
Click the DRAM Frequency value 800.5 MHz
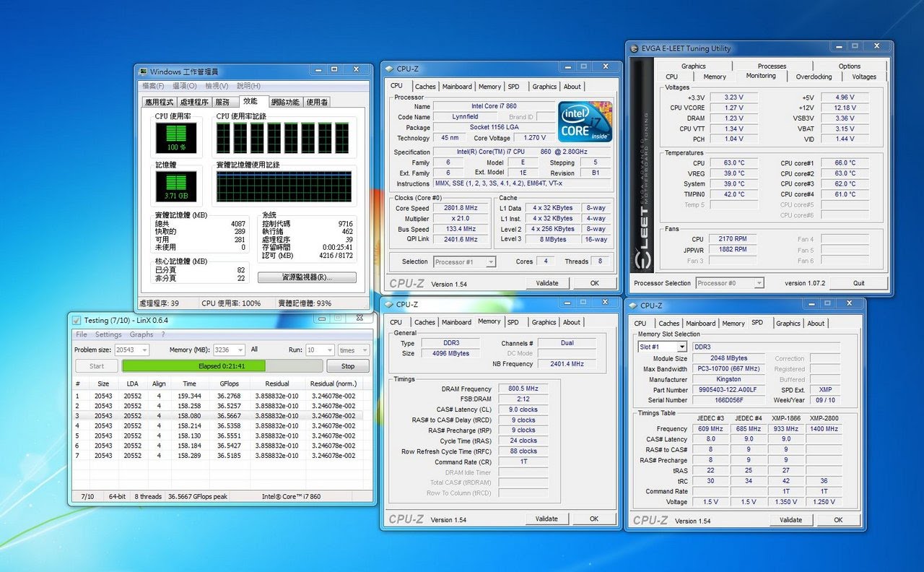click(x=523, y=389)
